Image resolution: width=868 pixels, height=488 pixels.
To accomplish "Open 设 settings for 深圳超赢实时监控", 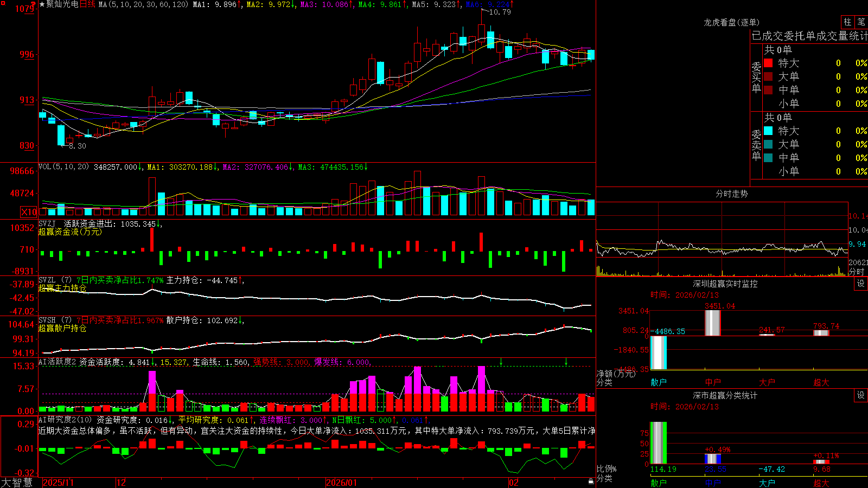I will pos(861,284).
